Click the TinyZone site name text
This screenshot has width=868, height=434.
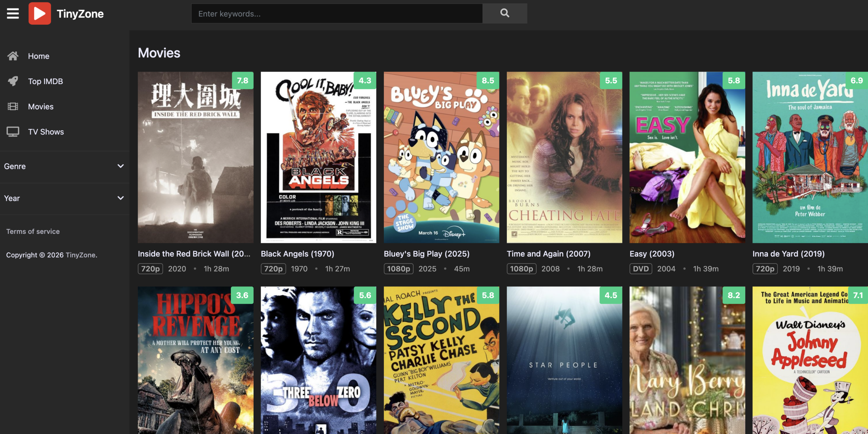tap(80, 14)
